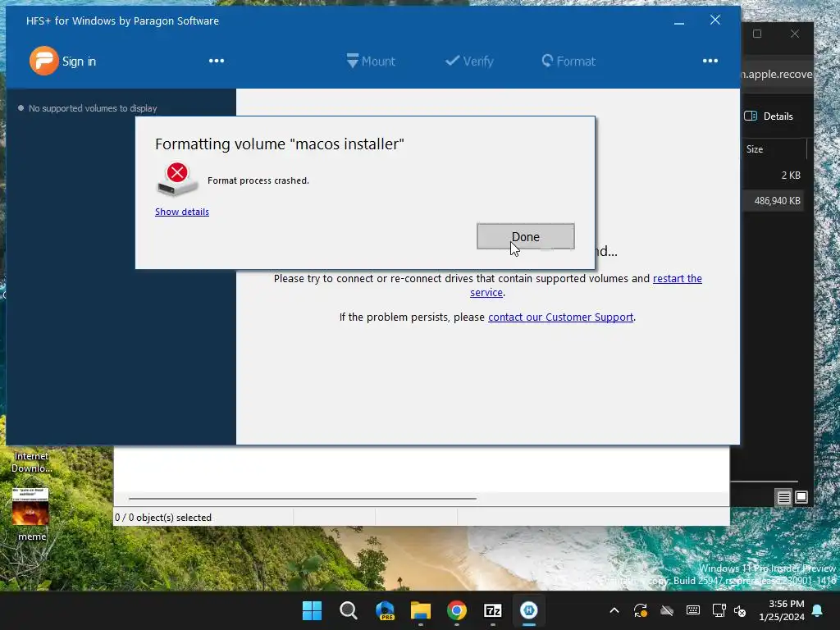
Task: Open Google Chrome from taskbar
Action: [457, 610]
